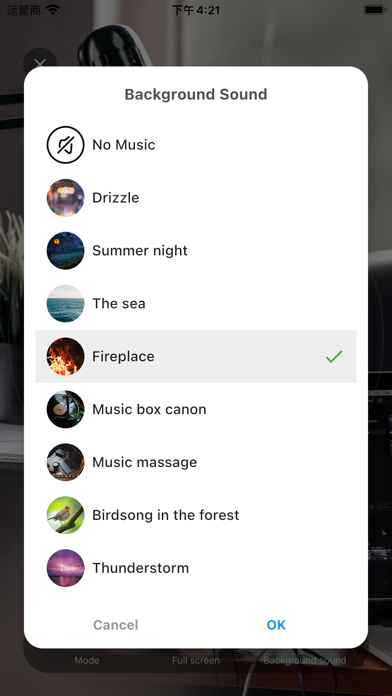Viewport: 392px width, 696px height.
Task: Cancel the Background Sound dialog
Action: (x=115, y=625)
